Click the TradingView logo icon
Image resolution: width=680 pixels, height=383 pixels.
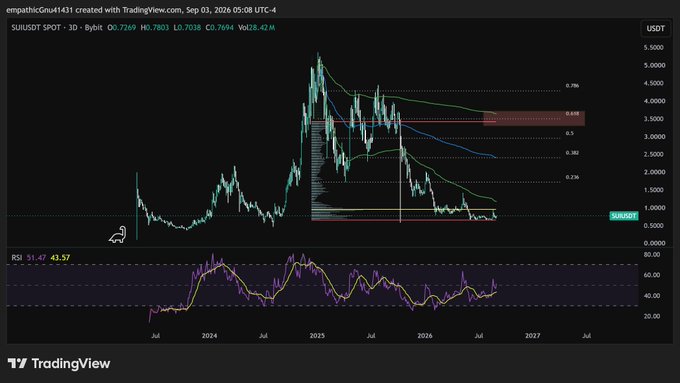pyautogui.click(x=17, y=363)
